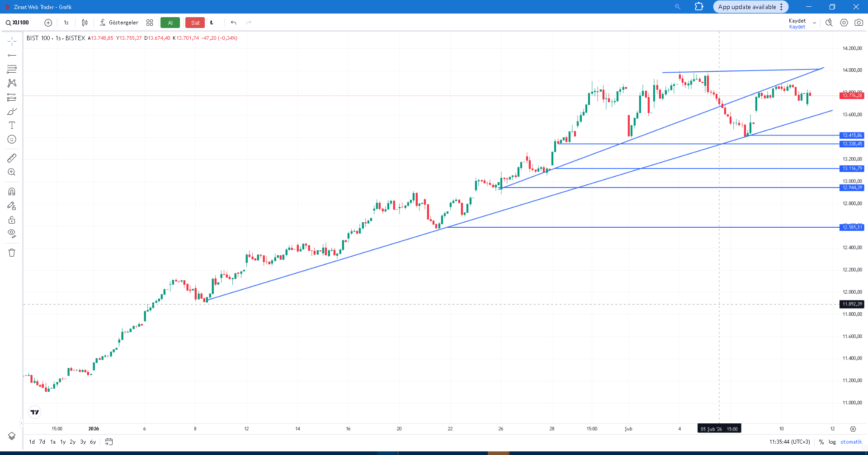Screen dimensions: 868x455
Task: Toggle logarithmic scale with log
Action: point(832,442)
